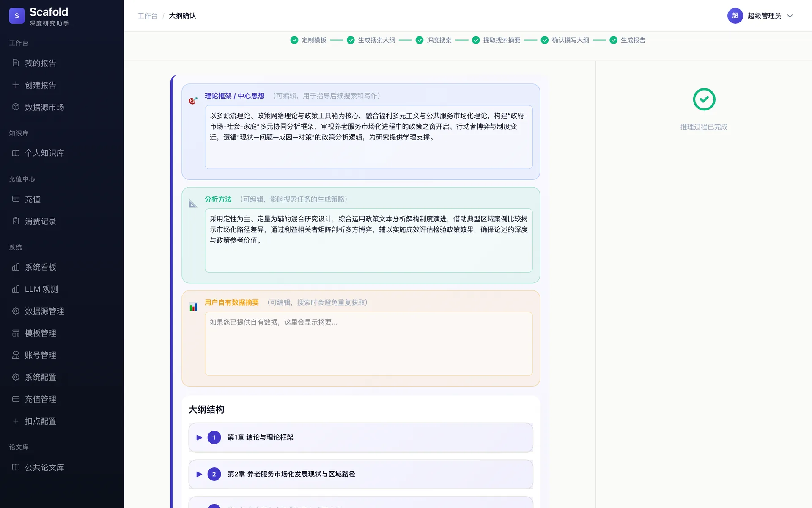Click 推理过程已完成 status text
This screenshot has width=812, height=508.
tap(704, 127)
